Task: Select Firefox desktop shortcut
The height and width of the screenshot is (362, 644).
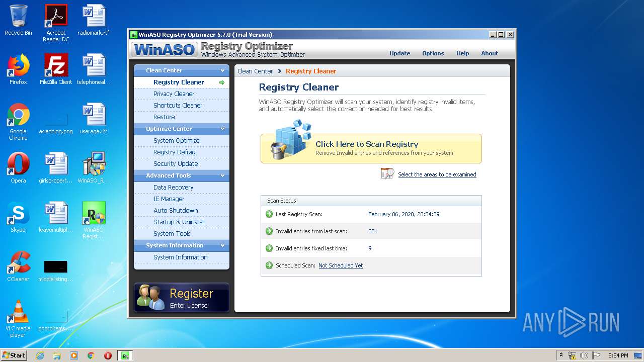Action: point(18,69)
